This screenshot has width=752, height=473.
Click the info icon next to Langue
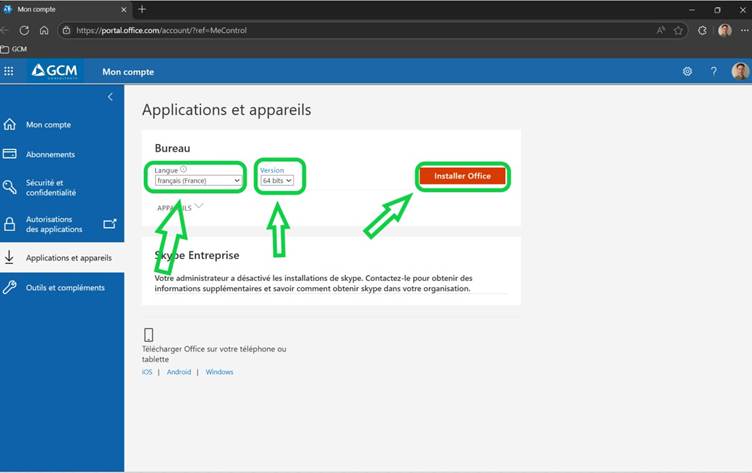(x=183, y=169)
